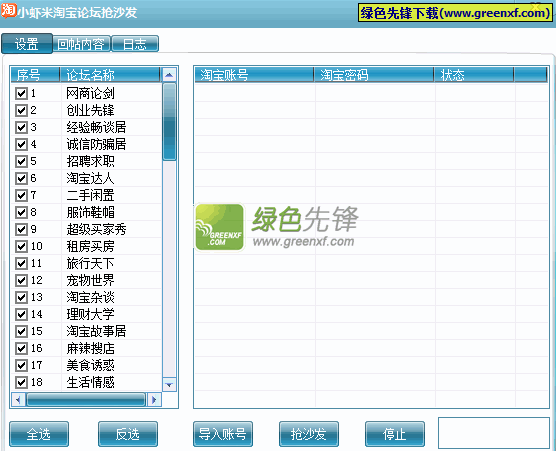Image resolution: width=556 pixels, height=451 pixels.
Task: Click the 淘宝账号 column header
Action: (x=254, y=75)
